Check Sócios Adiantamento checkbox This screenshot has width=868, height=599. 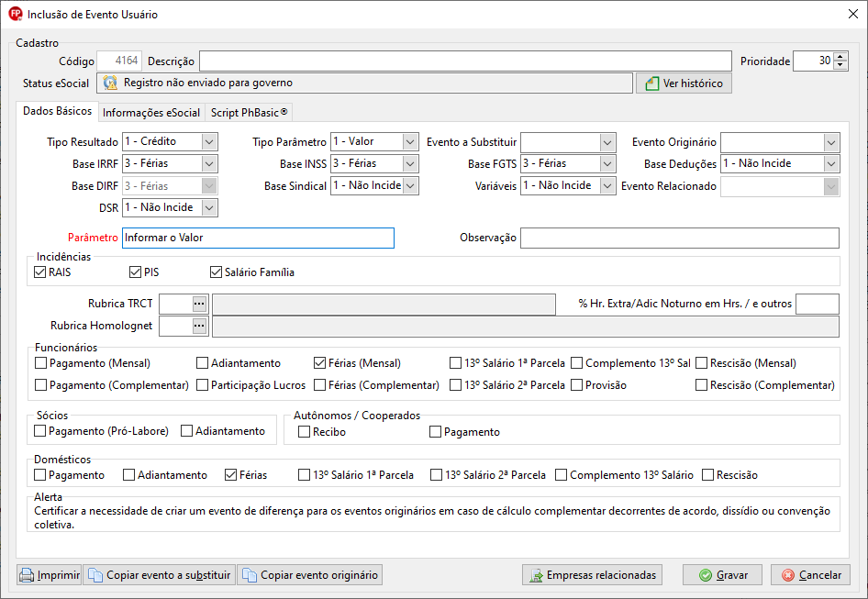tap(186, 431)
